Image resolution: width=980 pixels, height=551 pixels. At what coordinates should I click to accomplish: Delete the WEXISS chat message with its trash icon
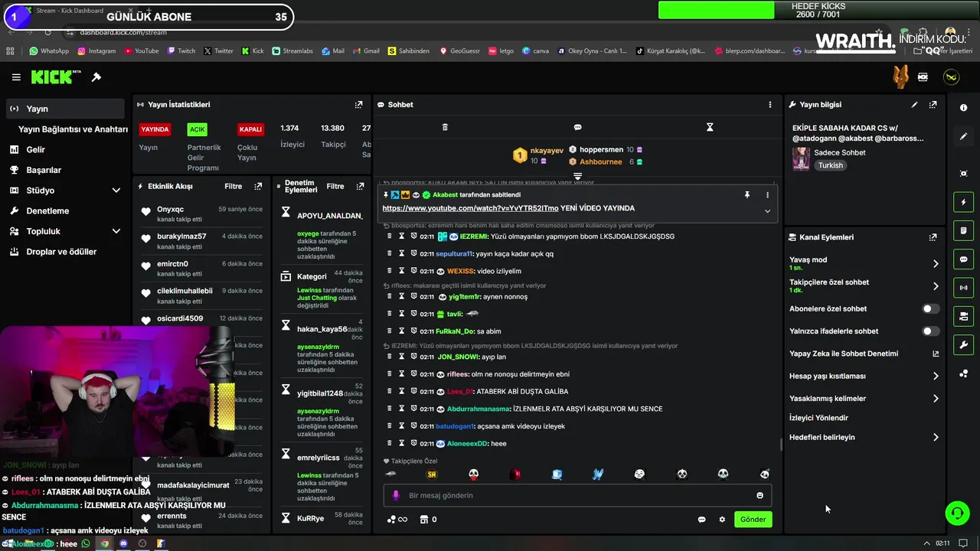point(389,271)
